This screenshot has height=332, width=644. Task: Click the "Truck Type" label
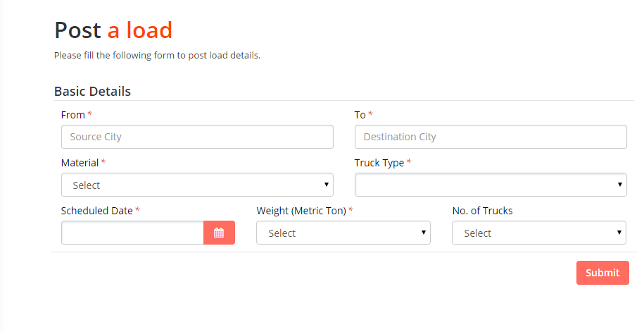point(379,162)
